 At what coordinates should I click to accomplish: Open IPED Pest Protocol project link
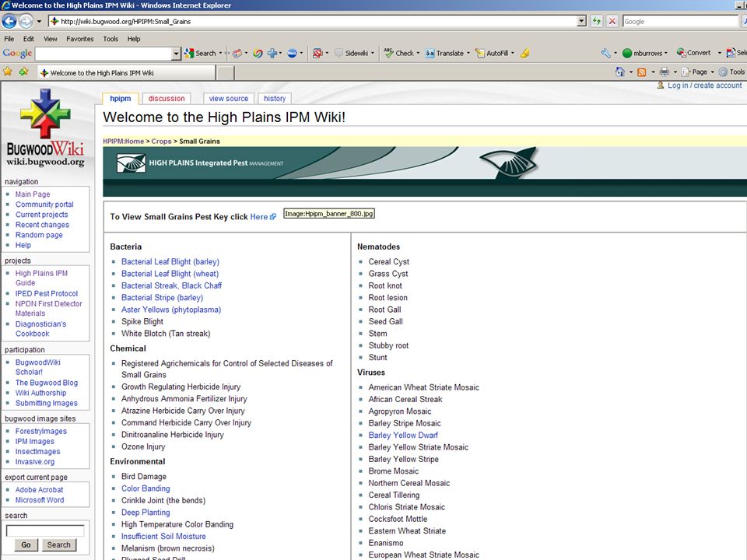46,294
